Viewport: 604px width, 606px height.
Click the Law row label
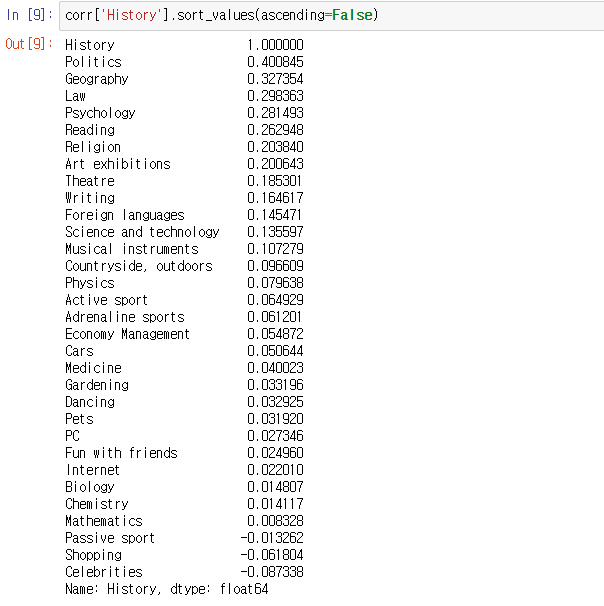(x=75, y=96)
